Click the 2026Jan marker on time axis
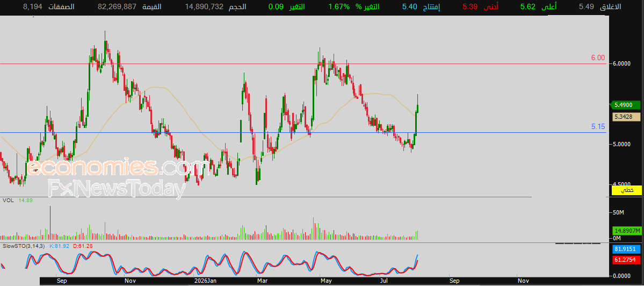 [x=205, y=281]
